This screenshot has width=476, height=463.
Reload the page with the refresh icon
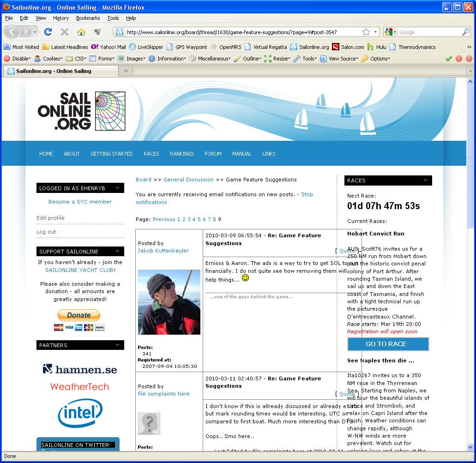(48, 32)
